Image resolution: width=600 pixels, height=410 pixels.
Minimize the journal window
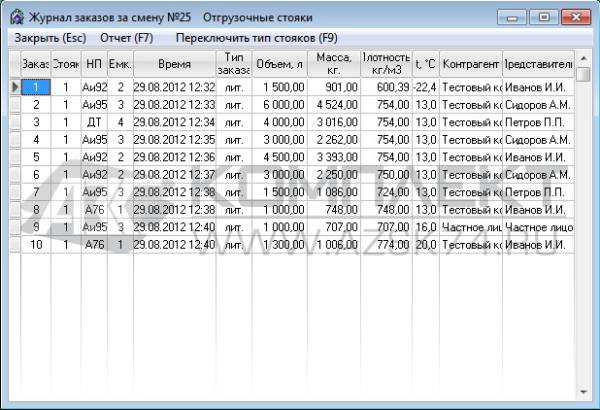click(516, 17)
